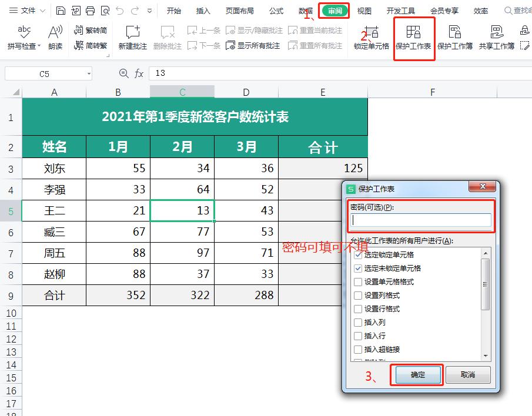The image size is (532, 416).
Task: Toggle 显示/隐藏批注 button
Action: tap(254, 31)
